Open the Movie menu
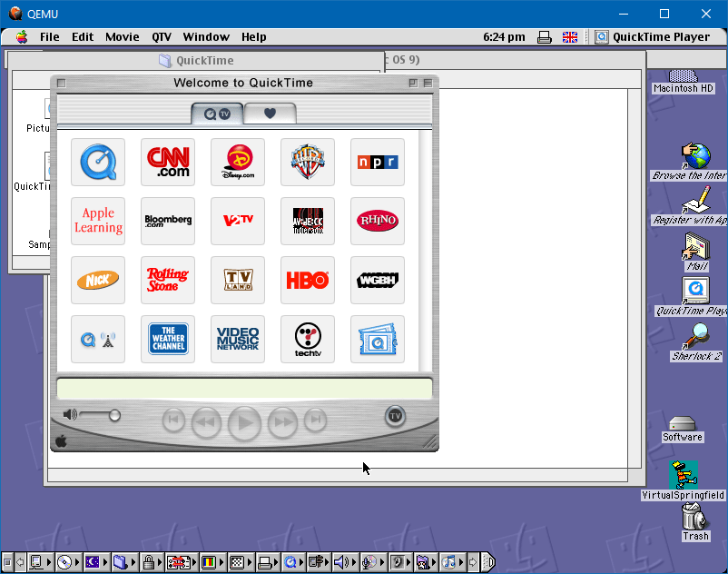 tap(123, 37)
